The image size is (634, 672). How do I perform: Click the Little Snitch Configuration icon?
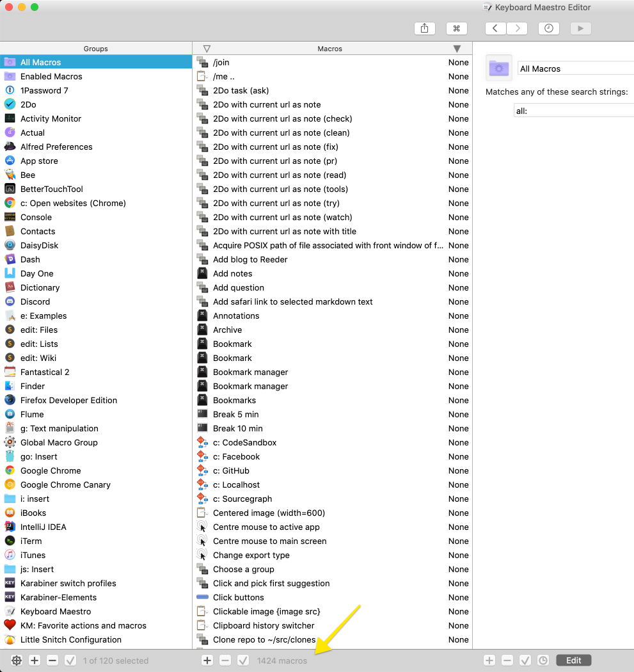[x=10, y=639]
